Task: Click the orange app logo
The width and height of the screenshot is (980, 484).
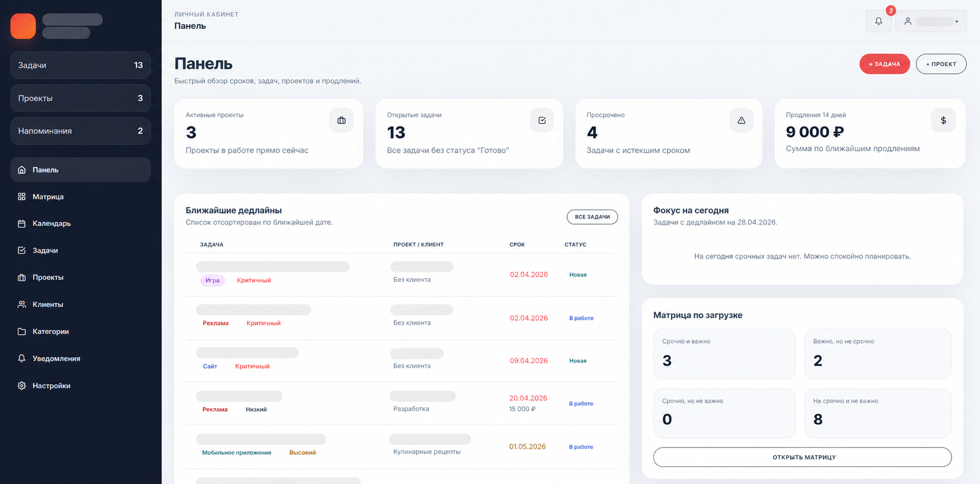Action: point(23,26)
